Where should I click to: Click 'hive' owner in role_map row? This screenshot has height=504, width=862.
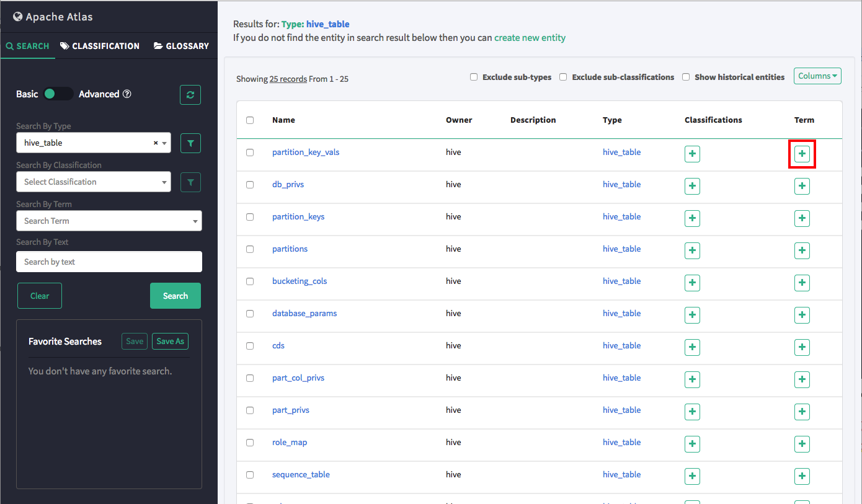[x=453, y=443]
